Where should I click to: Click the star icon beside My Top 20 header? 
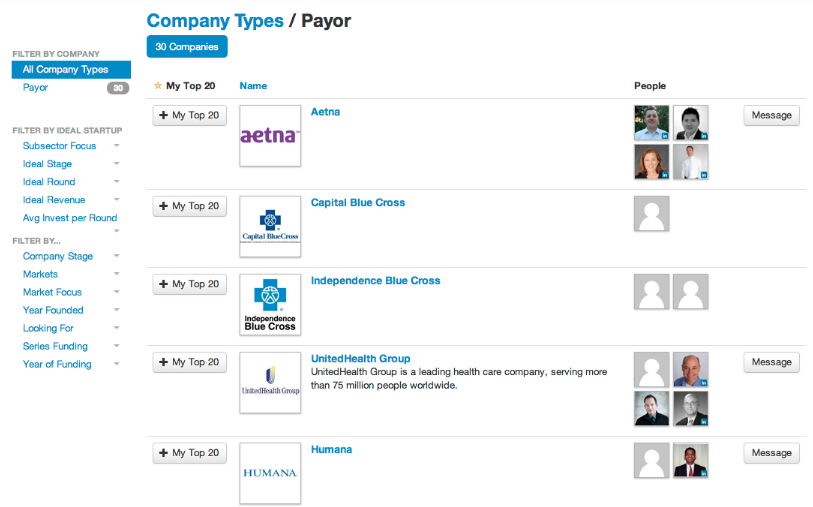[158, 86]
